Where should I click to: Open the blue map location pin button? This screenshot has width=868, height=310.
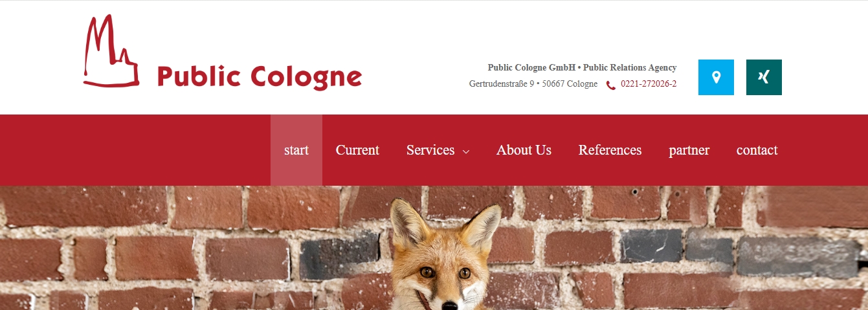pyautogui.click(x=716, y=77)
